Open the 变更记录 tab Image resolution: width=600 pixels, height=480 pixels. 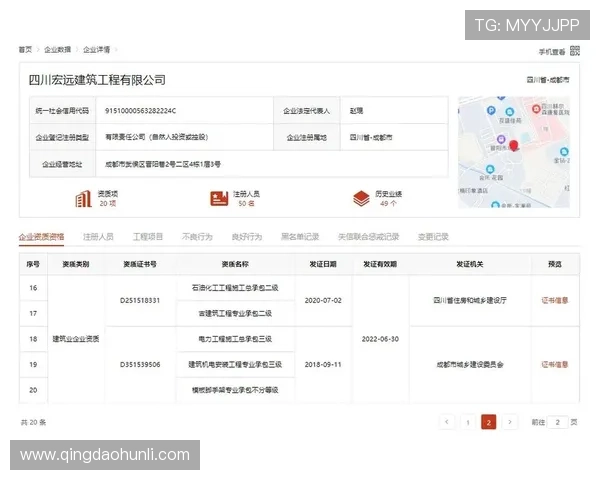pos(433,237)
